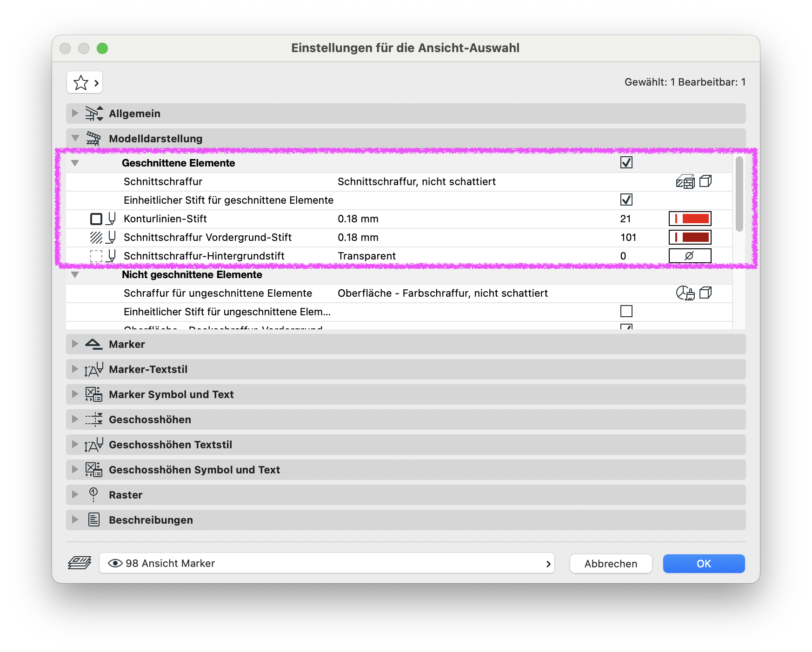Click the Raster panel icon

point(93,495)
